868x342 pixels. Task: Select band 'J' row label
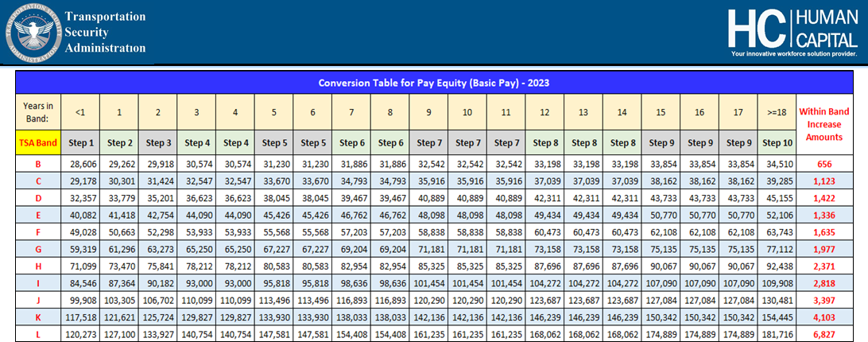pyautogui.click(x=37, y=301)
